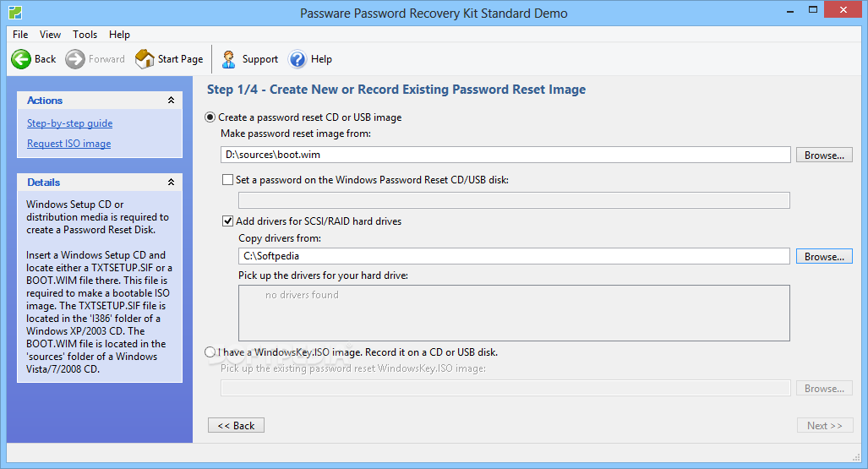
Task: Open the Tools menu
Action: (85, 35)
